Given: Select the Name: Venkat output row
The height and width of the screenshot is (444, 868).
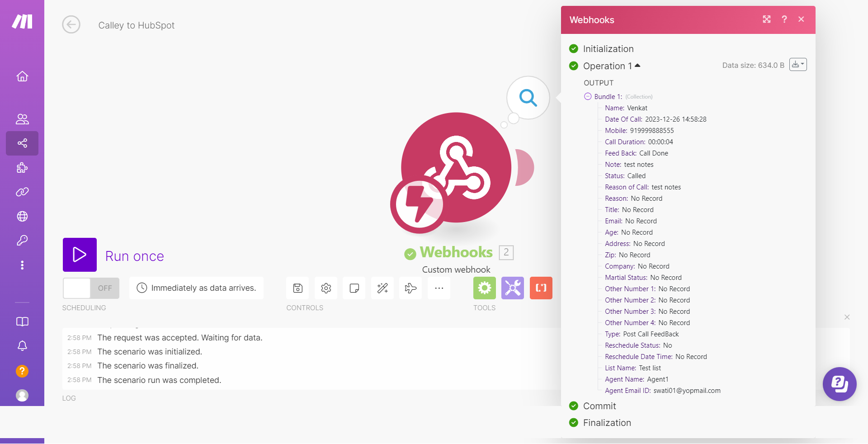Looking at the screenshot, I should pyautogui.click(x=626, y=108).
